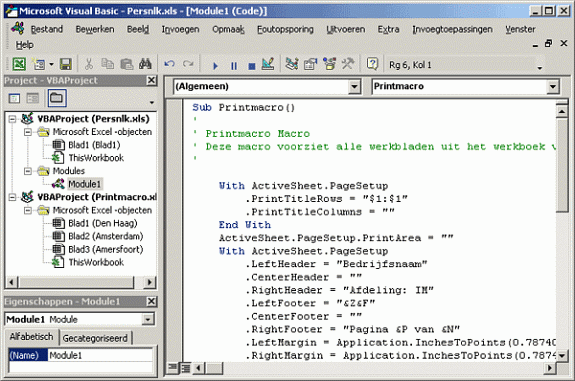
Task: Select ThisWorkbook under Printmacro project
Action: [x=96, y=263]
